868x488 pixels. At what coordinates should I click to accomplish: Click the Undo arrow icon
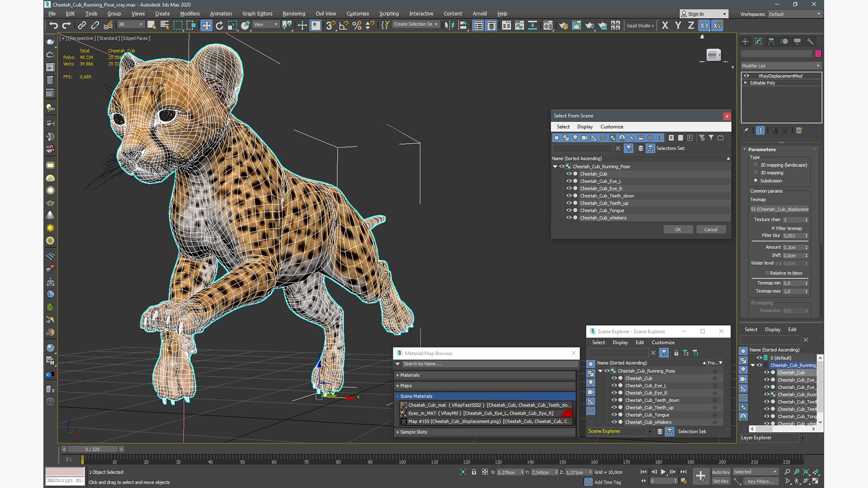pyautogui.click(x=54, y=25)
